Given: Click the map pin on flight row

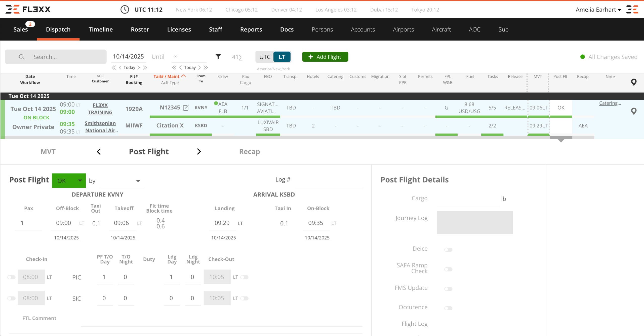Looking at the screenshot, I should click(634, 111).
